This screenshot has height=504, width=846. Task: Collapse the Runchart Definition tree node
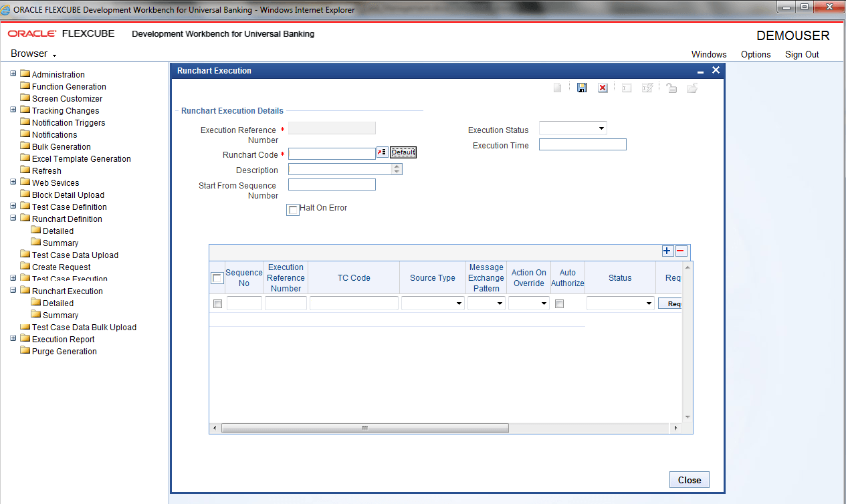(13, 218)
